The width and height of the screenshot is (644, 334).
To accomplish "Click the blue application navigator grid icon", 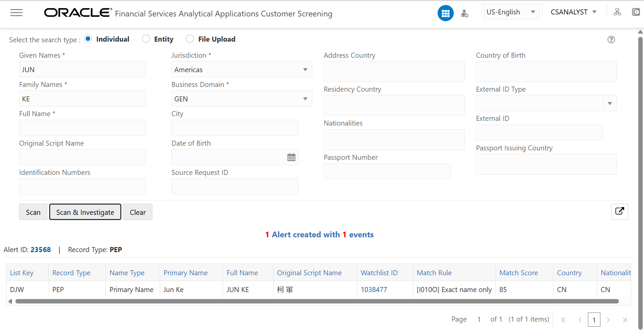I will pyautogui.click(x=445, y=13).
